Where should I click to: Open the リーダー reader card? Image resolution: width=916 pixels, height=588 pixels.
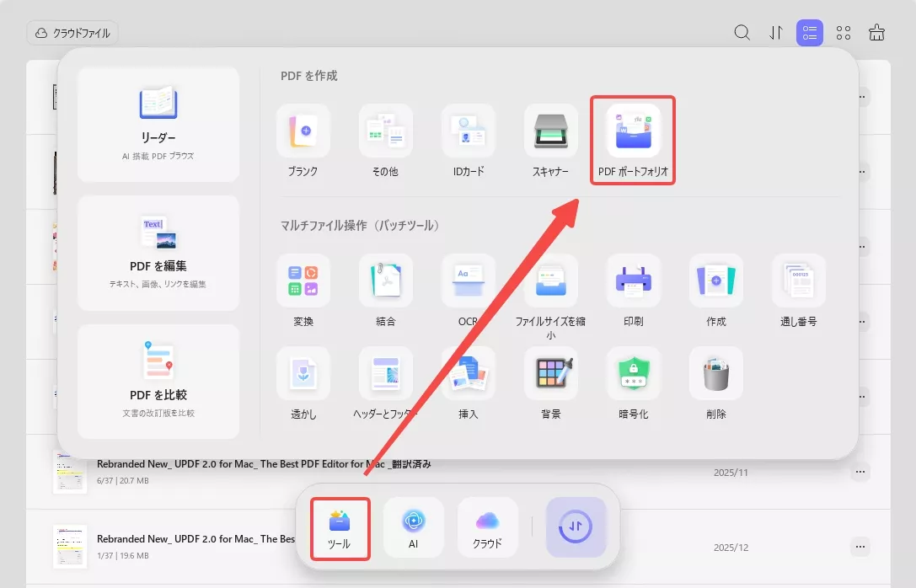158,125
